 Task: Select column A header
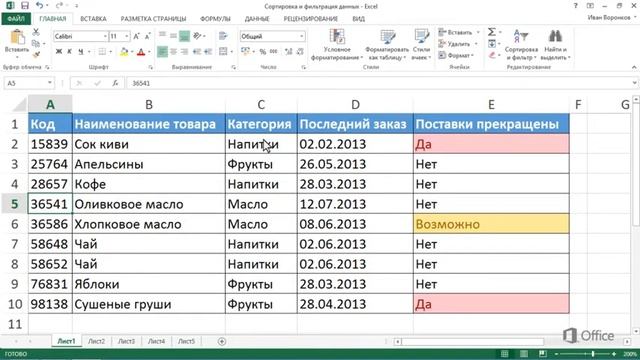point(50,104)
